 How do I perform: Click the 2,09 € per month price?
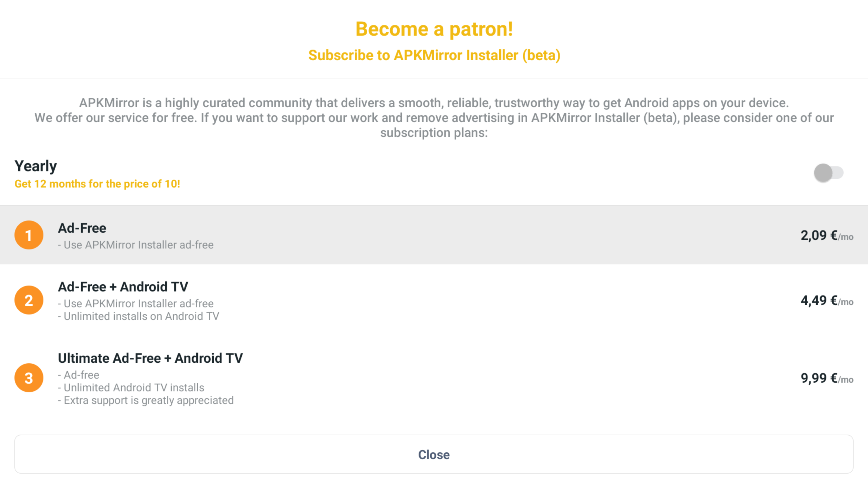tap(827, 235)
